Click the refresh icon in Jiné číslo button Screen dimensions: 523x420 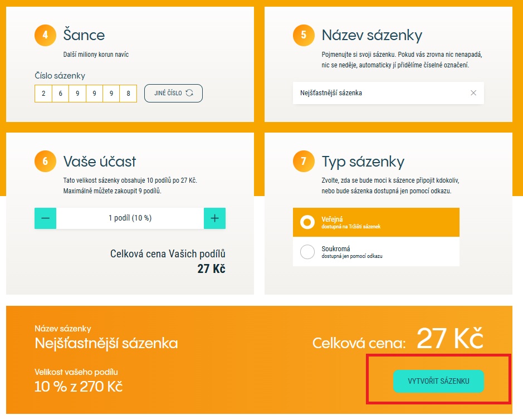click(189, 93)
